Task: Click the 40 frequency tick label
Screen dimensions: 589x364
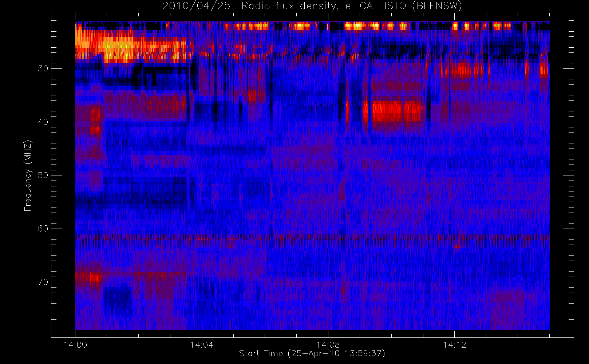Action: click(43, 122)
